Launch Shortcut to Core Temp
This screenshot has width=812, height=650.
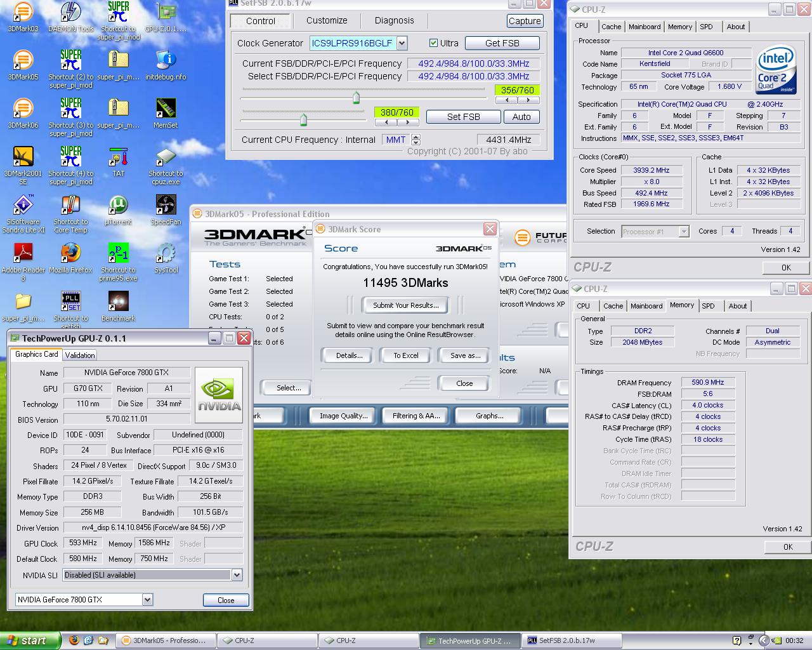pyautogui.click(x=70, y=214)
